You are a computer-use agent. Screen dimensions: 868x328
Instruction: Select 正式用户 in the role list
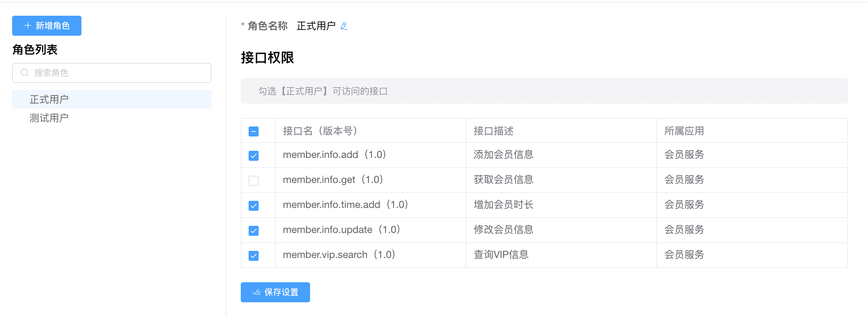coord(49,99)
